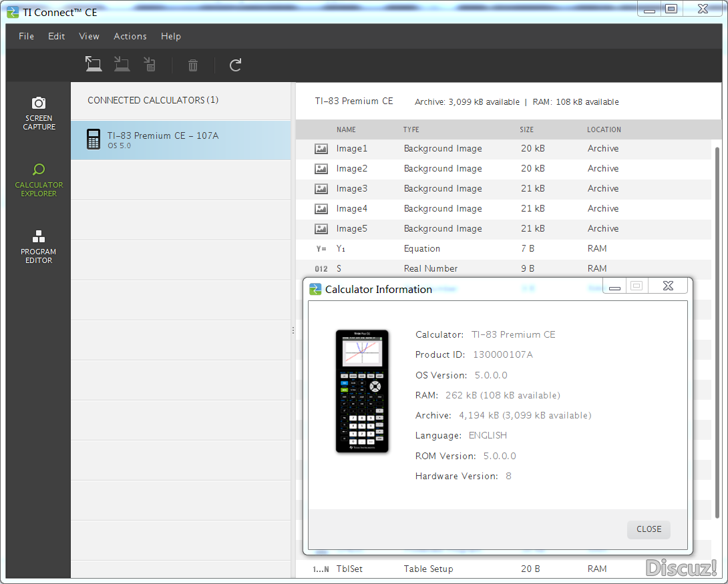Click the CONNECTED CALCULATORS (1) heading

coord(153,100)
